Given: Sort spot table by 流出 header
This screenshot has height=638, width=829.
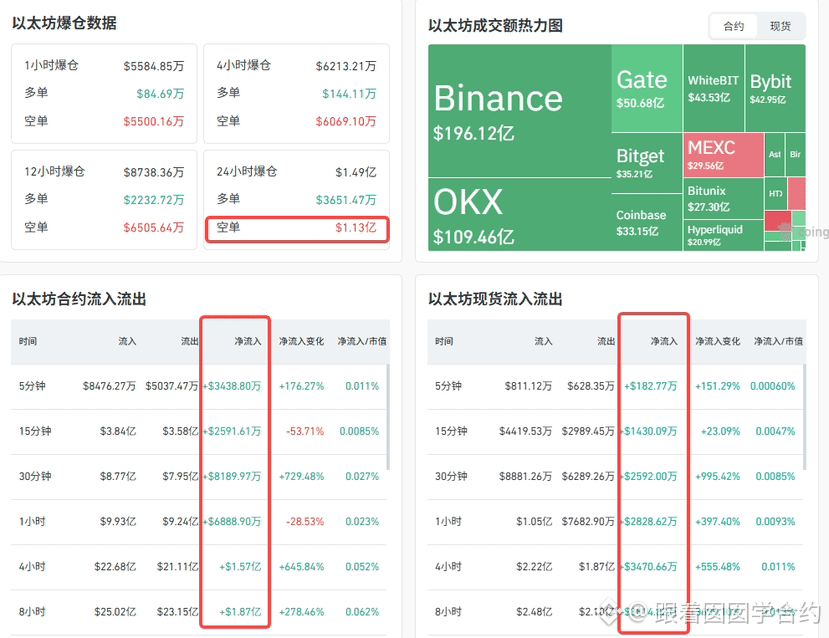Looking at the screenshot, I should tap(606, 341).
